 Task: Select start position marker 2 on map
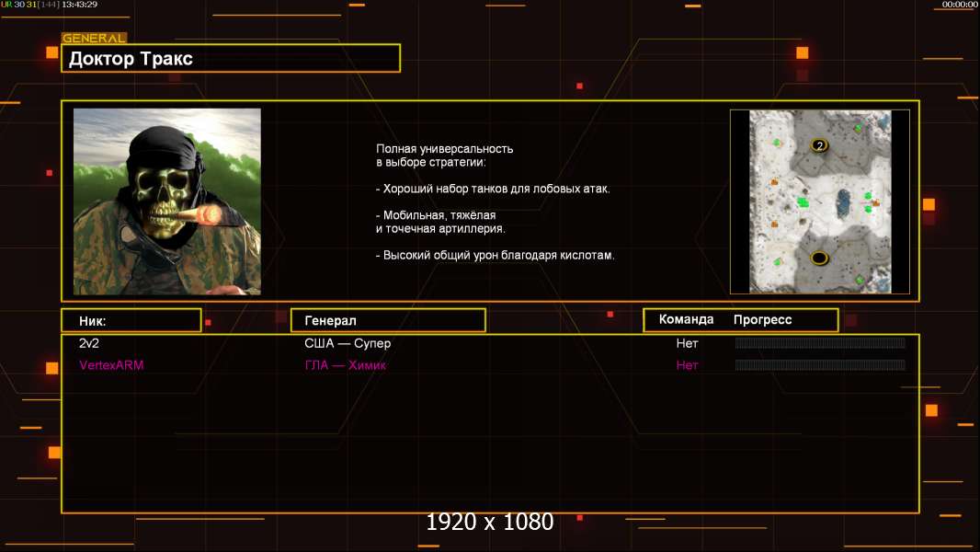pos(819,145)
